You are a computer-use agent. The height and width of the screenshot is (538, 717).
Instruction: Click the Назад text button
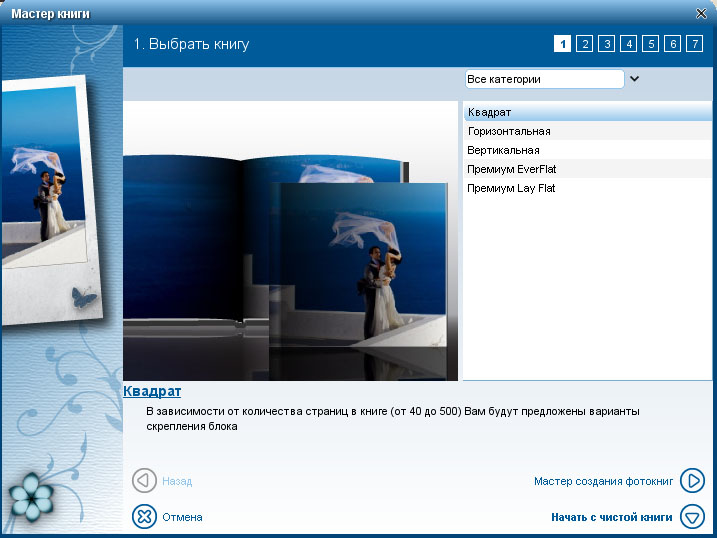tap(177, 481)
